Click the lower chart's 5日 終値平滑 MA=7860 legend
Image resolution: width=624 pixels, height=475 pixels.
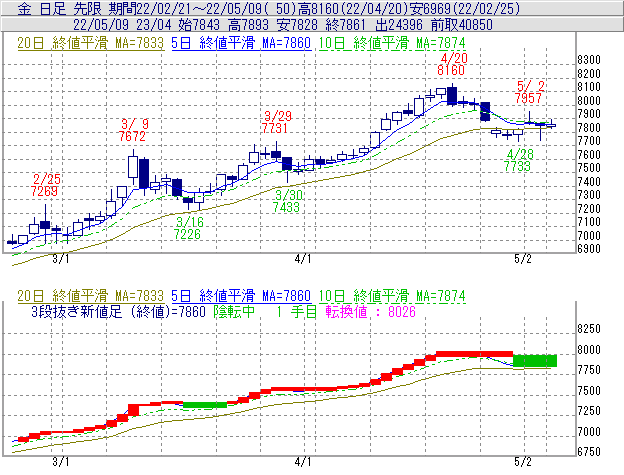pos(241,296)
